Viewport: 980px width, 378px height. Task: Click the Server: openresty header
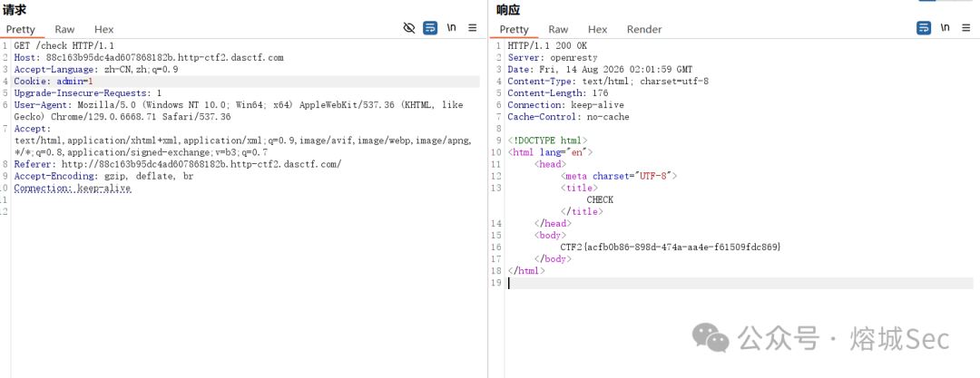(553, 57)
